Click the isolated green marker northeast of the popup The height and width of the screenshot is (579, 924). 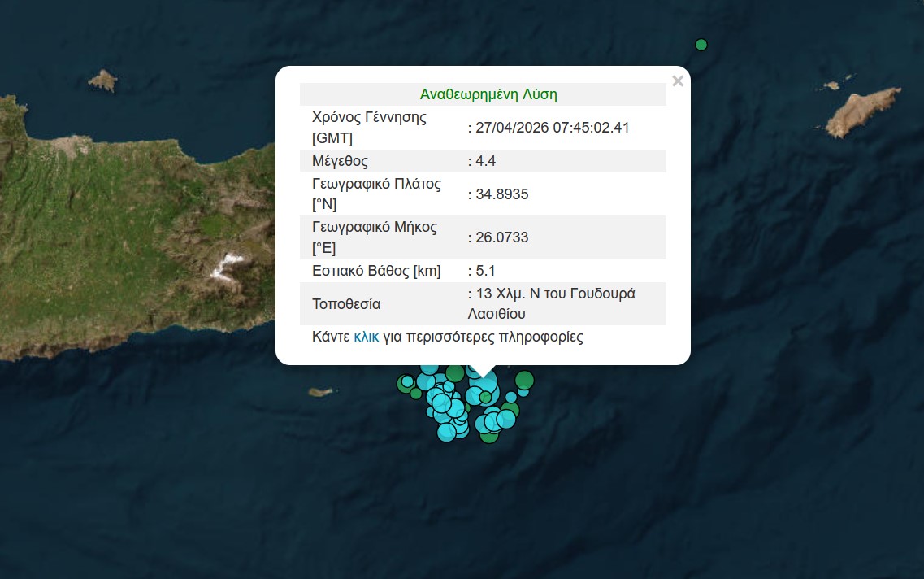click(701, 44)
